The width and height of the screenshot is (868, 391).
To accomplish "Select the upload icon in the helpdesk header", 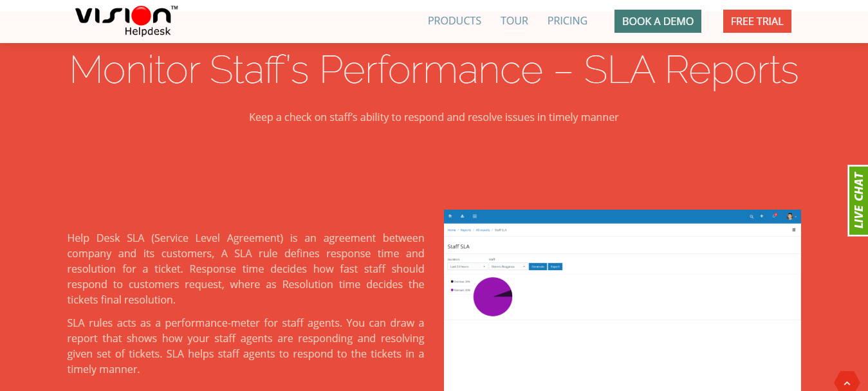I will click(463, 216).
